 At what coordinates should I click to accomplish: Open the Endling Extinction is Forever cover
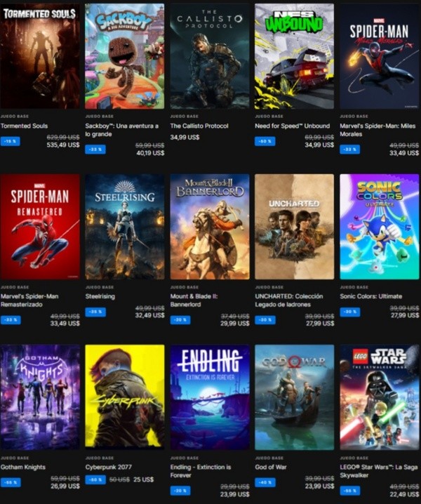tap(210, 397)
